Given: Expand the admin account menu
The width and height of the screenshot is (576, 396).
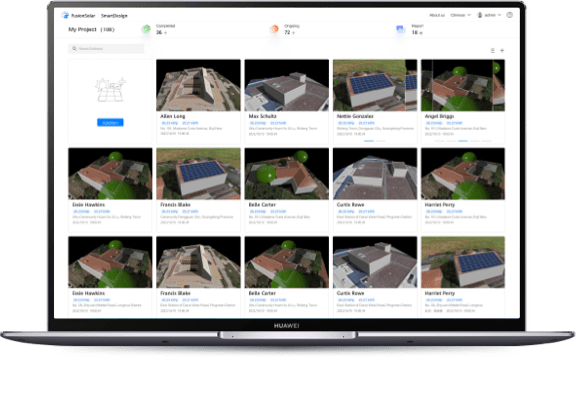Looking at the screenshot, I should pos(492,15).
